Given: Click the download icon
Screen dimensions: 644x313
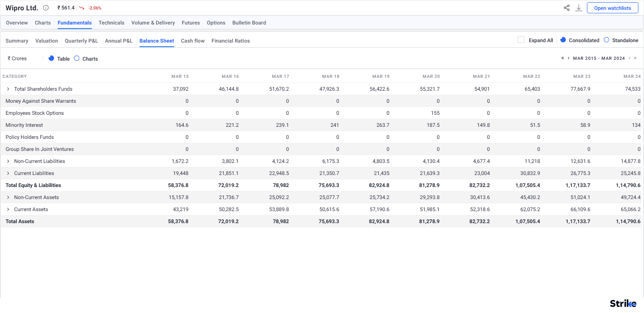Looking at the screenshot, I should pos(579,8).
